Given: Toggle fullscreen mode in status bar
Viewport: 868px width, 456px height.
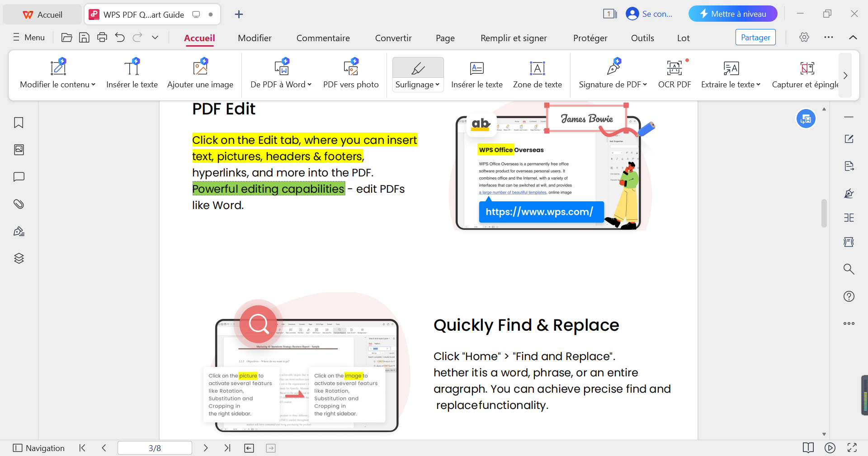Looking at the screenshot, I should click(852, 448).
